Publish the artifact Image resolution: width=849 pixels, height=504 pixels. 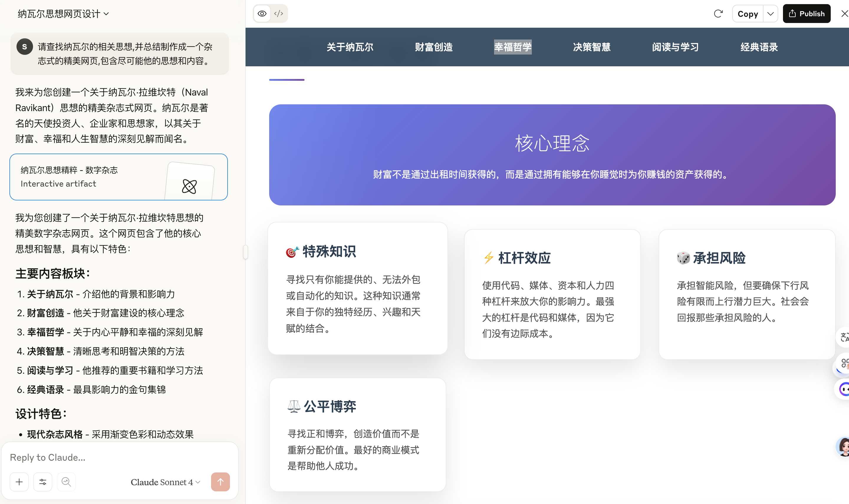806,14
